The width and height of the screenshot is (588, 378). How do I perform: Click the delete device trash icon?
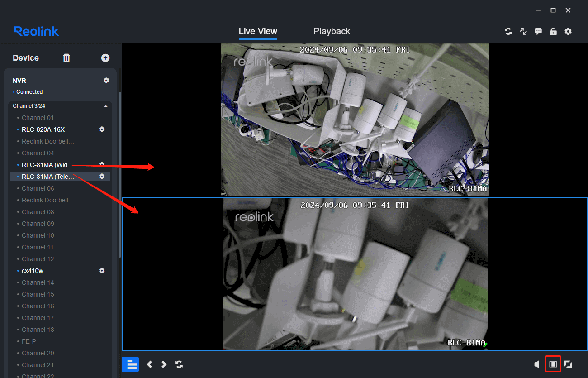[x=66, y=57]
